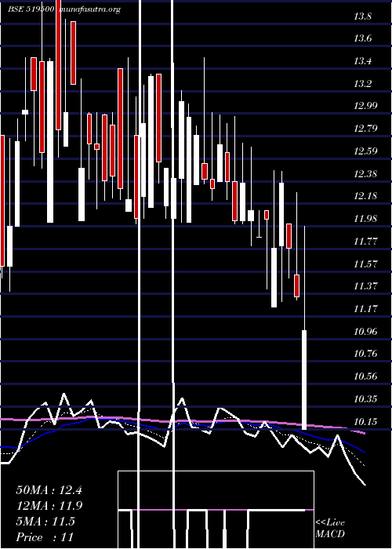Click the 5MA : 11.5 readout

click(45, 522)
